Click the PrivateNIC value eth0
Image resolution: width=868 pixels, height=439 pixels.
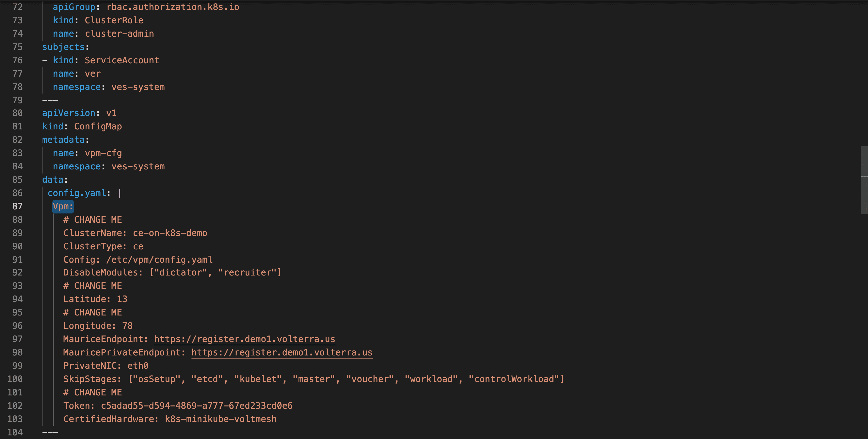coord(138,366)
